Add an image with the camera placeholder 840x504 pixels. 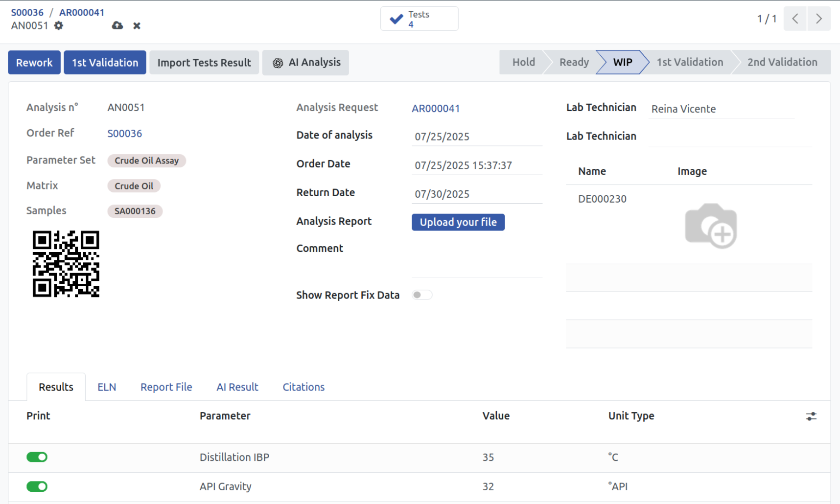coord(711,226)
